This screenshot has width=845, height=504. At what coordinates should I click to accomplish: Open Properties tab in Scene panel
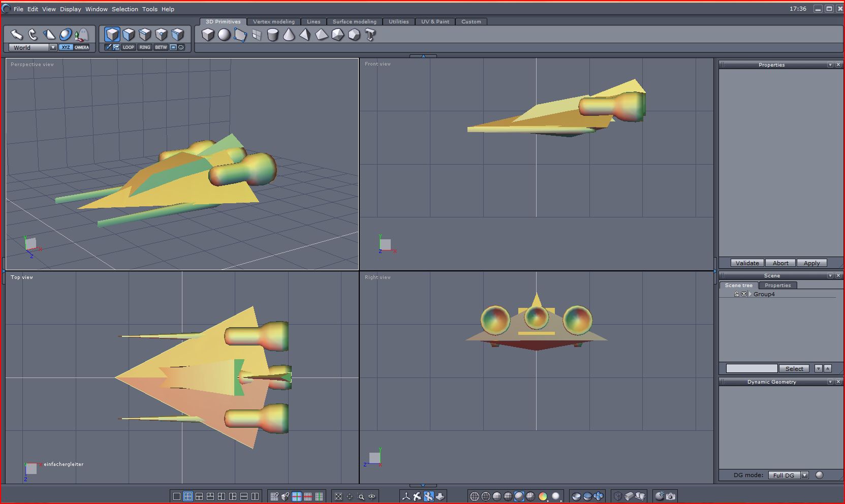pos(778,285)
